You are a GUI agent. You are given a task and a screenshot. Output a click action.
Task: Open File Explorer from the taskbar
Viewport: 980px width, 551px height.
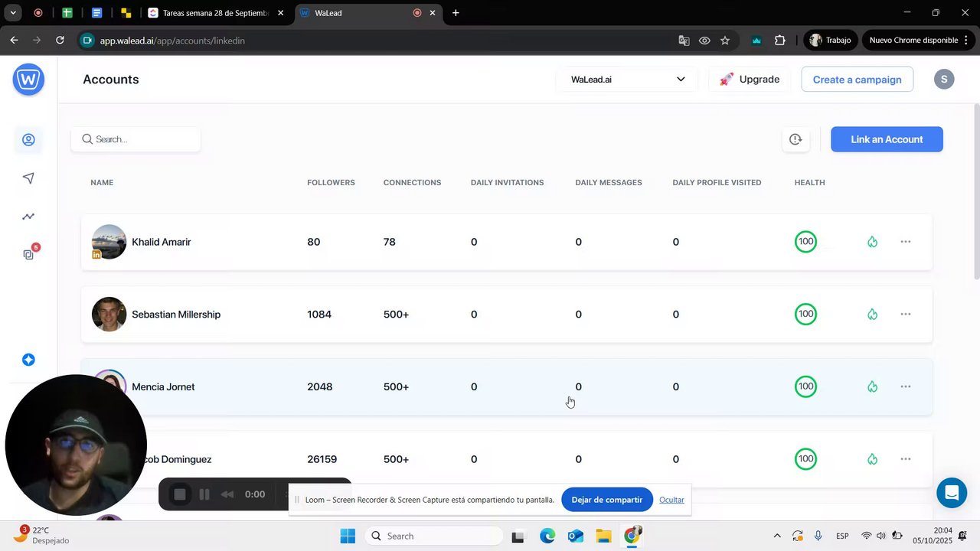point(603,536)
